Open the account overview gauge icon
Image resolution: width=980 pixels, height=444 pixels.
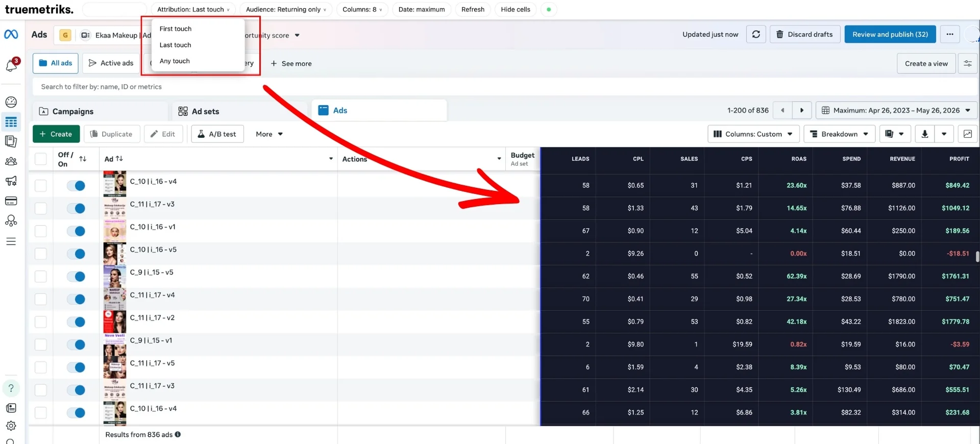(11, 102)
